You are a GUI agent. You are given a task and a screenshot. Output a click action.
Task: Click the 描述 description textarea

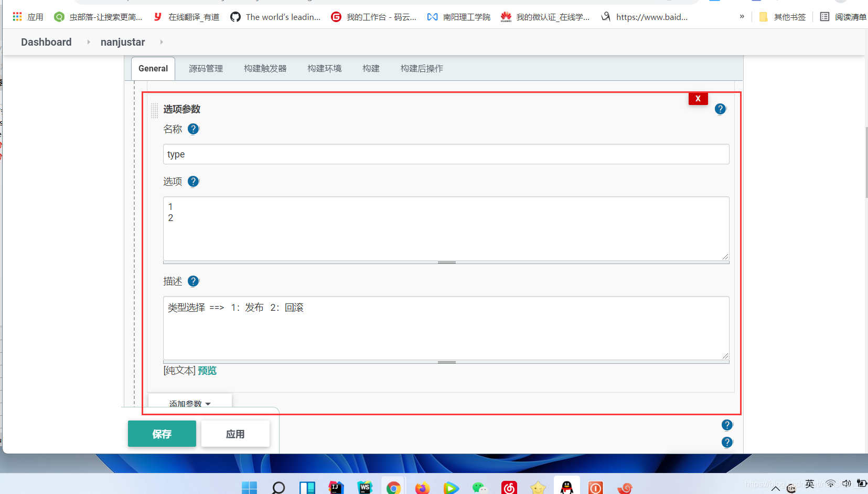(446, 328)
